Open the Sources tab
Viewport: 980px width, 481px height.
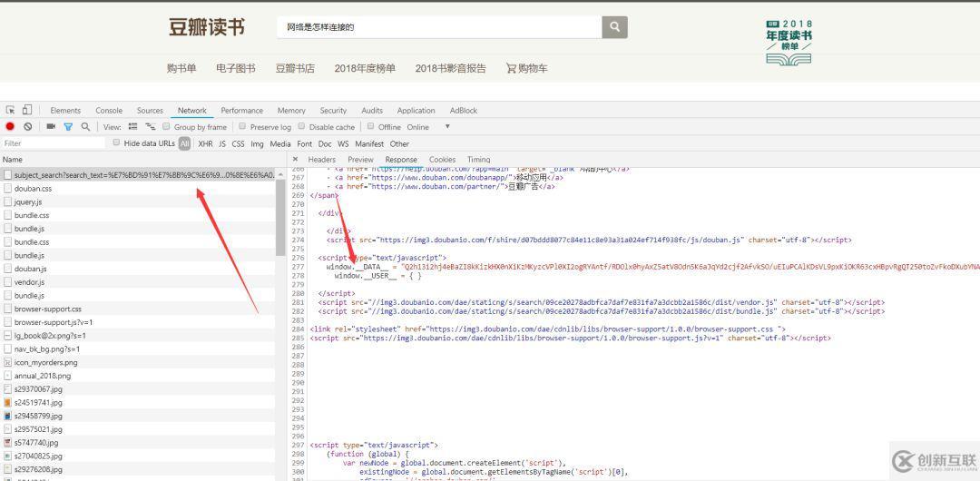[x=150, y=111]
